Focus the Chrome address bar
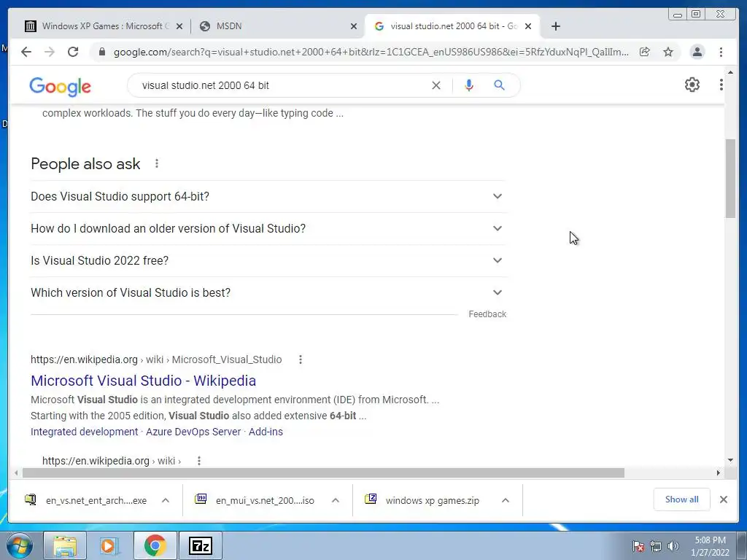Screen dimensions: 747x560 [x=371, y=52]
